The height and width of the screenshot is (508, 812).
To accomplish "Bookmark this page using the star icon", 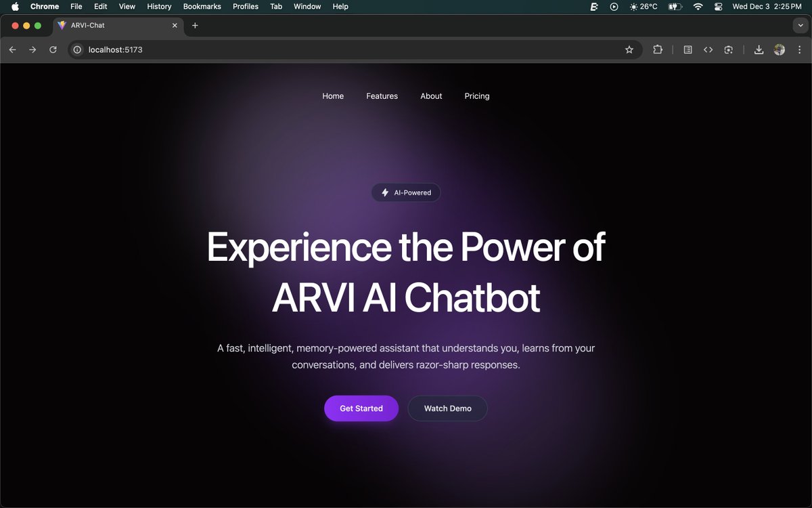I will tap(629, 49).
